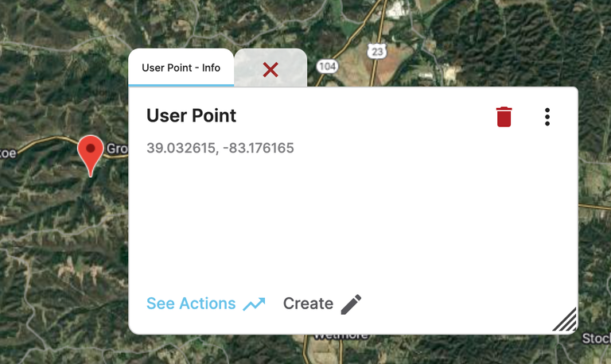Image resolution: width=611 pixels, height=364 pixels.
Task: Click the map label right of the red pin
Action: (117, 149)
